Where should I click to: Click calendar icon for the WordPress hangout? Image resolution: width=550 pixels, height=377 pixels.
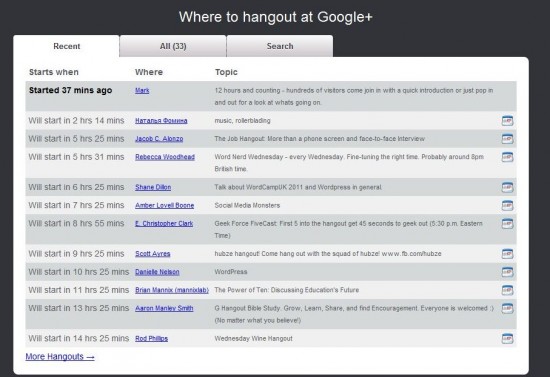click(x=507, y=272)
